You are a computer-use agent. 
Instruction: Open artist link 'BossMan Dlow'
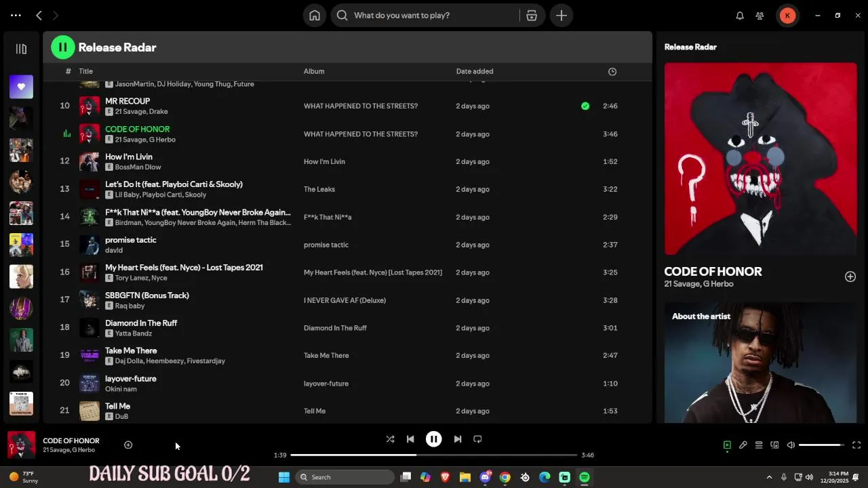(x=138, y=167)
